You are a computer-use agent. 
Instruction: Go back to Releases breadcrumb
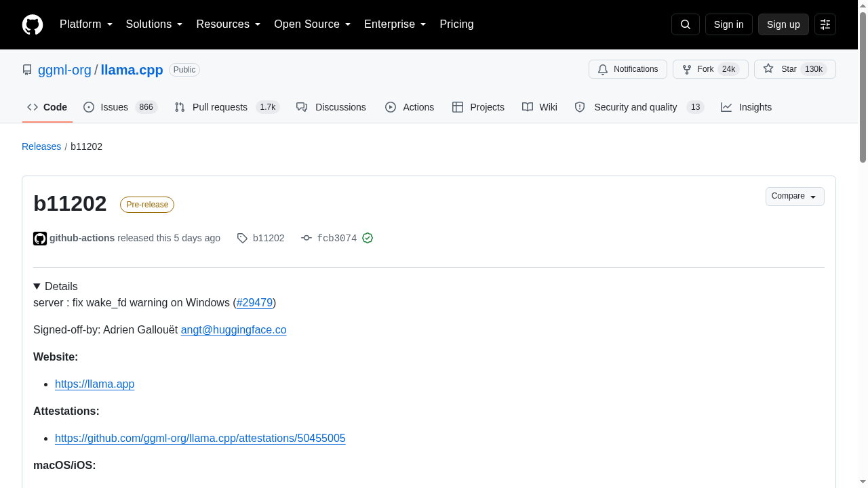pyautogui.click(x=41, y=146)
